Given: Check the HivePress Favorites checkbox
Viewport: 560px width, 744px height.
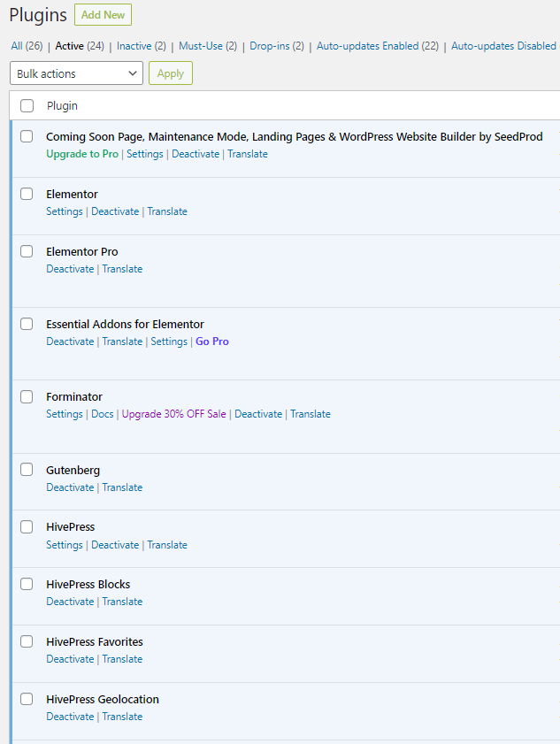Looking at the screenshot, I should click(27, 642).
